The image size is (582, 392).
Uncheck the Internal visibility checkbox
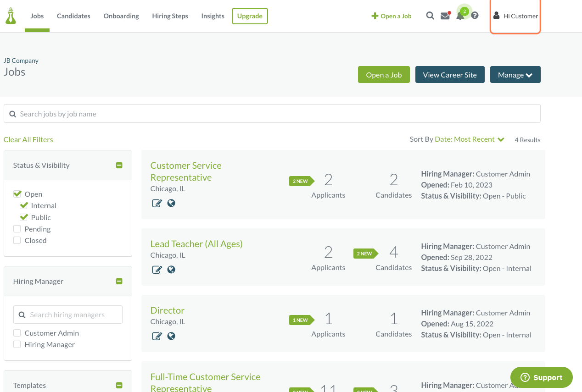click(x=24, y=205)
